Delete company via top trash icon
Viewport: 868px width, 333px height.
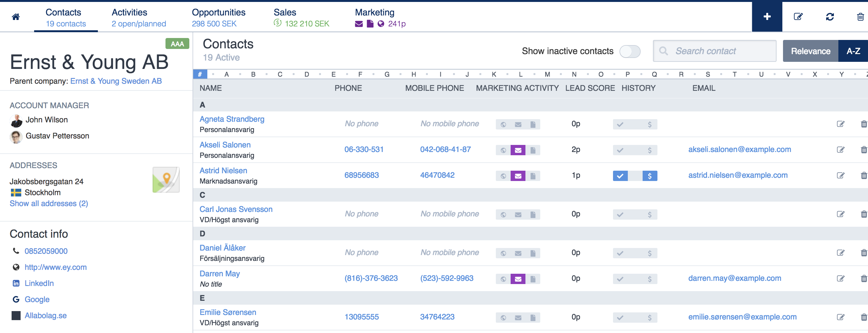click(860, 16)
